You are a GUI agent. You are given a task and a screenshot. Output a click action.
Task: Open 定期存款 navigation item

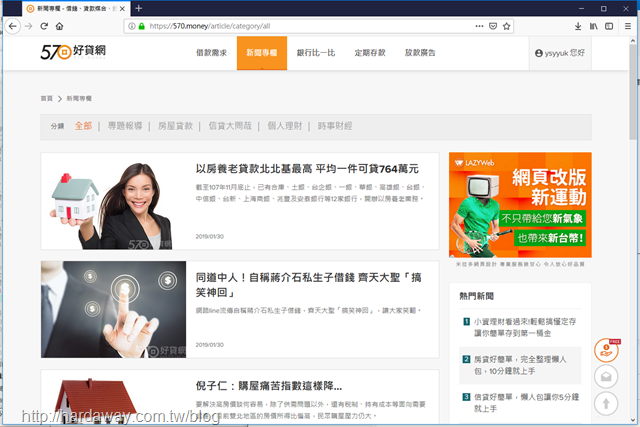(370, 53)
